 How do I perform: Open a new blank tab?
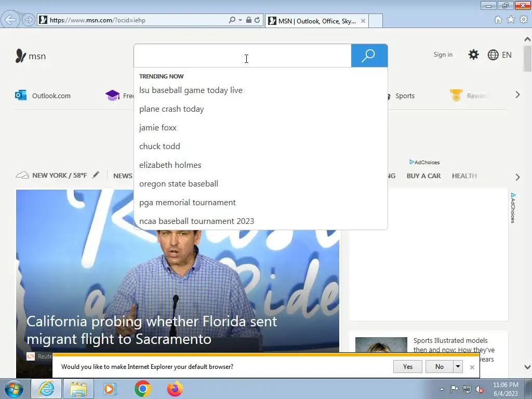(376, 21)
